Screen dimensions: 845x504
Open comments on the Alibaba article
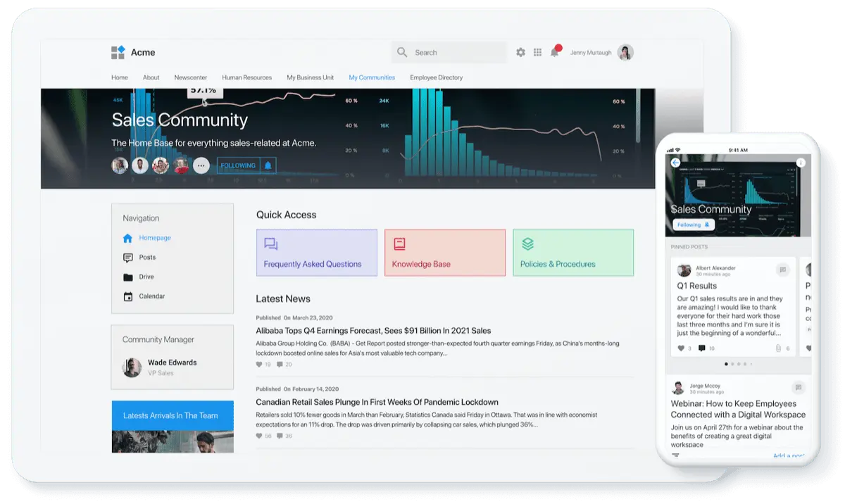point(280,365)
